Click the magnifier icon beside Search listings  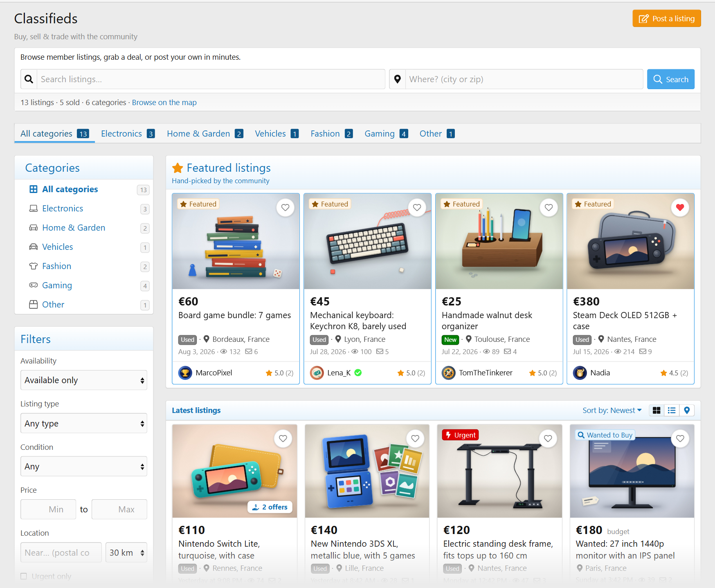[x=29, y=79]
